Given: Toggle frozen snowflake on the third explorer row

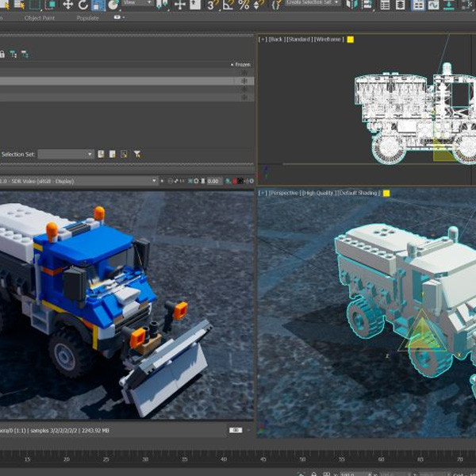Looking at the screenshot, I should point(244,89).
